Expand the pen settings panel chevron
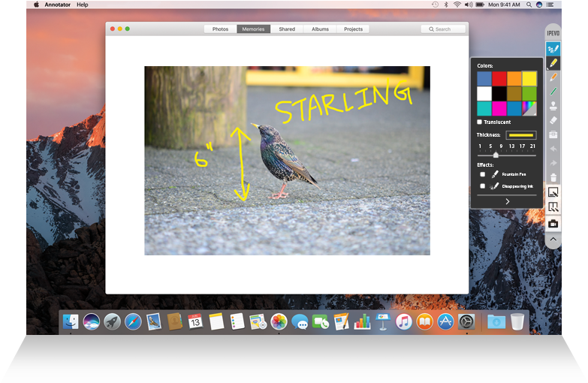This screenshot has width=588, height=383. click(507, 201)
